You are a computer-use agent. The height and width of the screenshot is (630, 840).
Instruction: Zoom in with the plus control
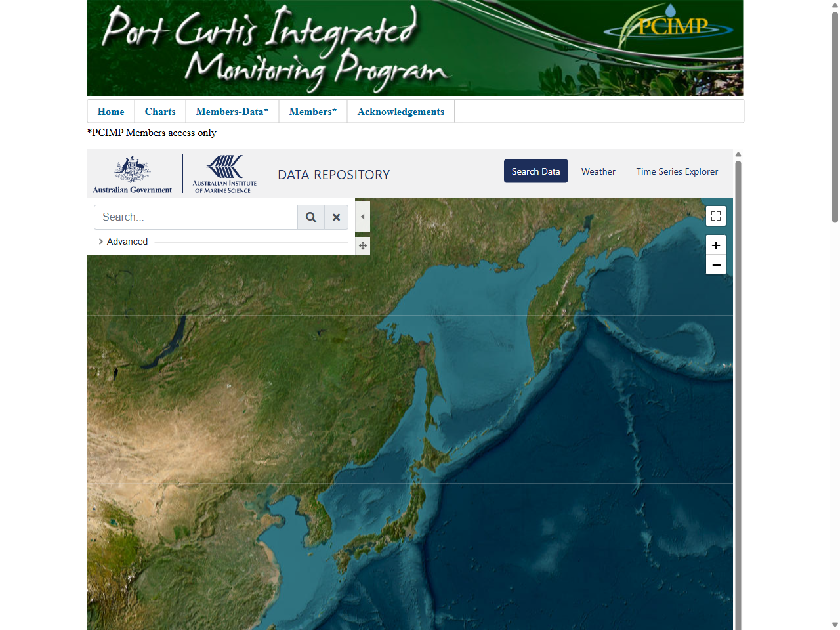click(715, 244)
